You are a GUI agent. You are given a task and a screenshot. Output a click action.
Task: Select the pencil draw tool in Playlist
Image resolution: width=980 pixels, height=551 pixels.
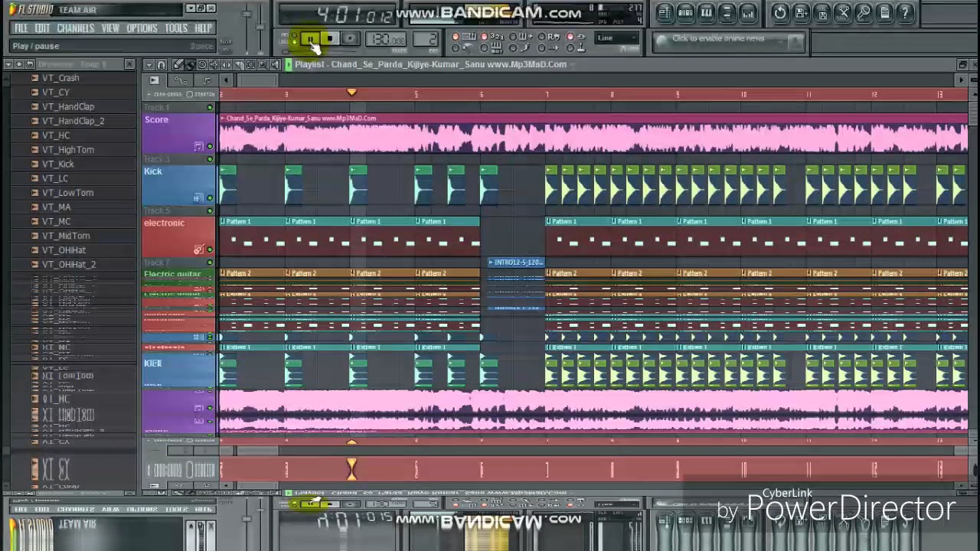pos(178,65)
